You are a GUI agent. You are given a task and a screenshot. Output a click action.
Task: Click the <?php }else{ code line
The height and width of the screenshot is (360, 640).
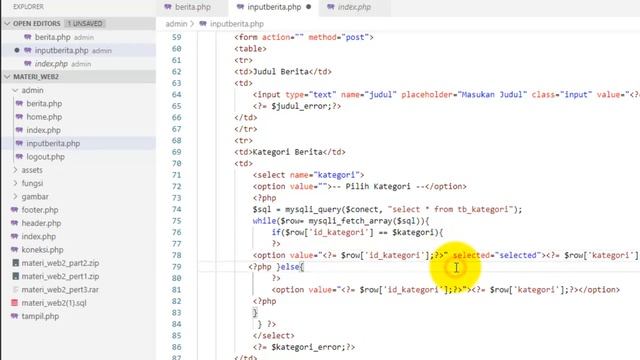click(276, 267)
